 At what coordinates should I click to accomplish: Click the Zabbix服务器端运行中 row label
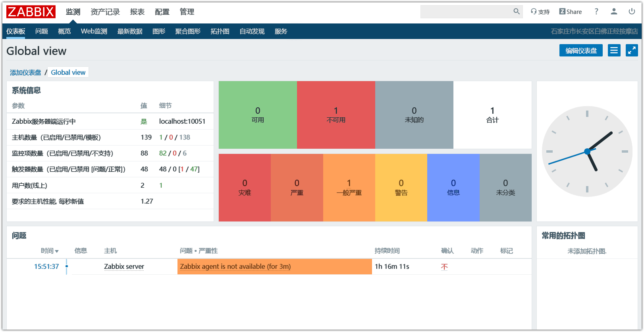(x=44, y=121)
